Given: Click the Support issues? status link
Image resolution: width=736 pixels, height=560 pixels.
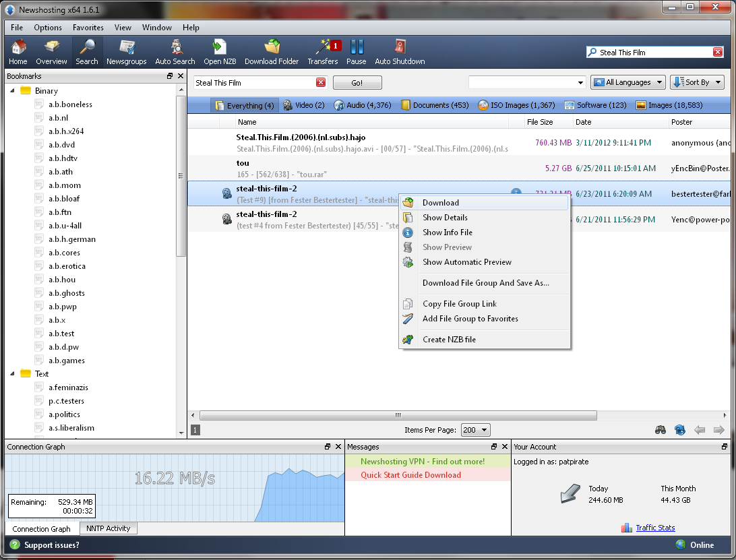Looking at the screenshot, I should click(52, 545).
